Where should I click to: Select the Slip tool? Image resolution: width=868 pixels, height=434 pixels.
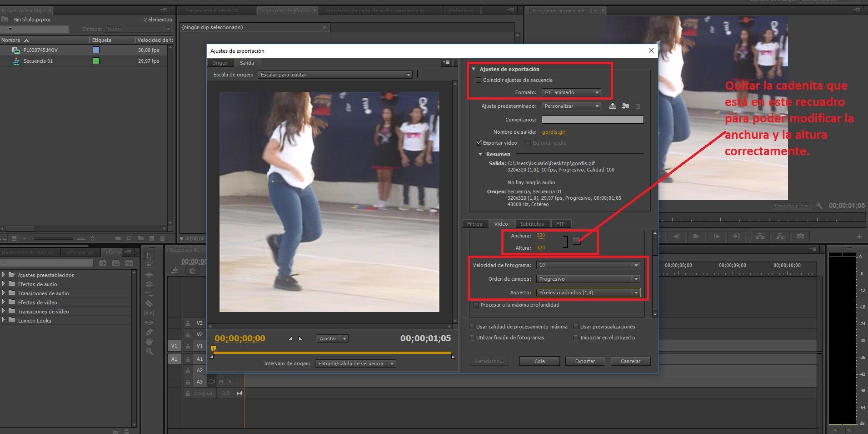click(149, 313)
